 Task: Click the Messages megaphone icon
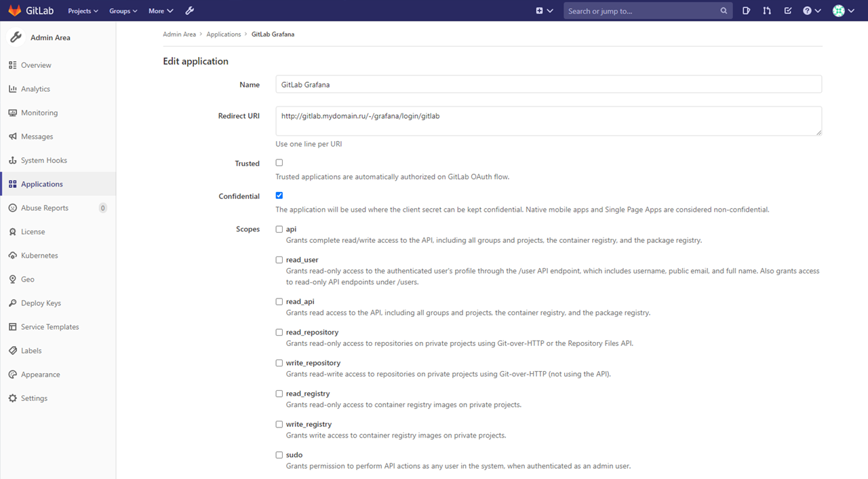[13, 136]
